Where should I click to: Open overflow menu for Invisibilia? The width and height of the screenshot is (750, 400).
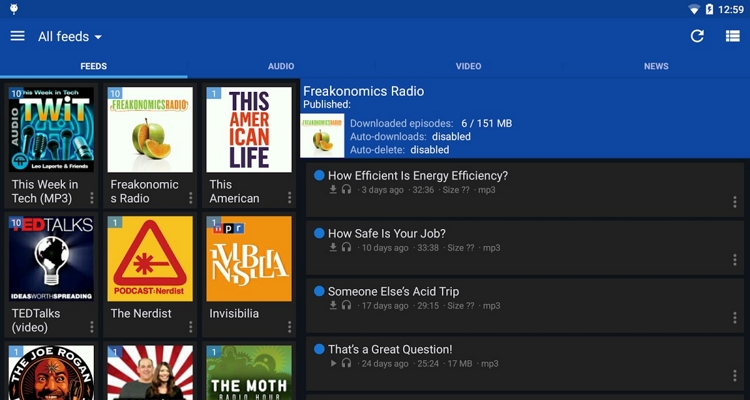click(x=289, y=327)
